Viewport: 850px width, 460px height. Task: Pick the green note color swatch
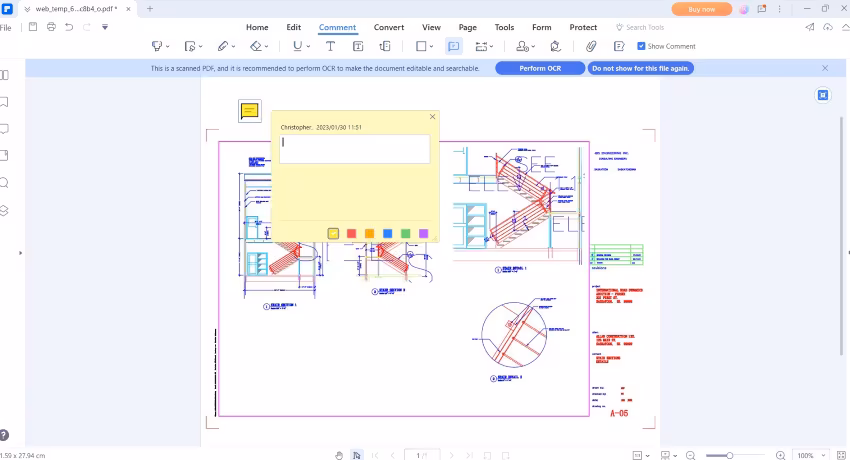tap(405, 234)
